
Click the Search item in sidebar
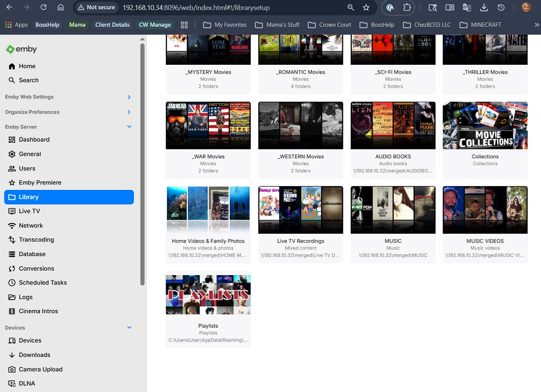tap(29, 80)
